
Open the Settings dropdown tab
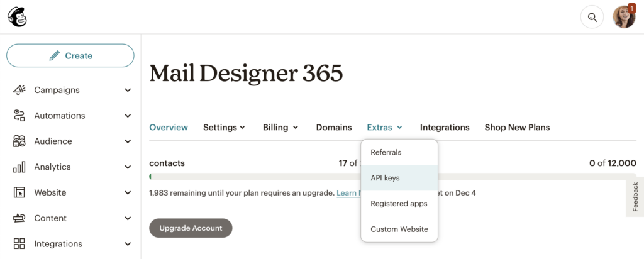click(225, 127)
